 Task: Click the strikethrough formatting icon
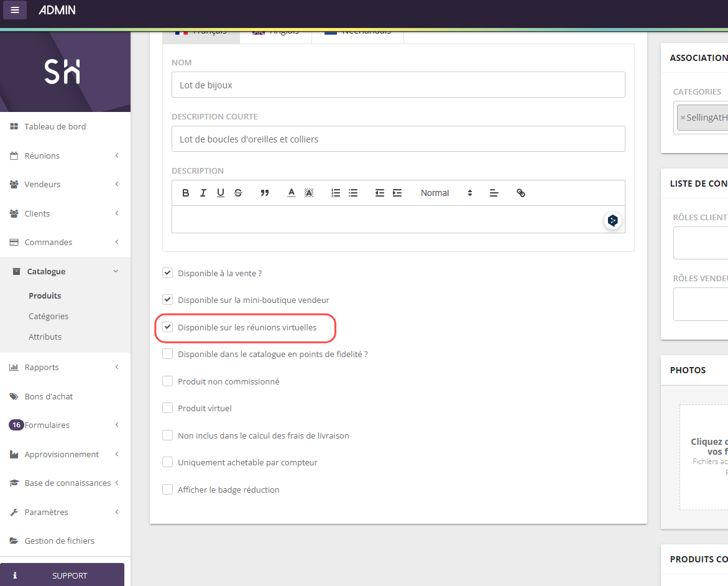tap(238, 193)
